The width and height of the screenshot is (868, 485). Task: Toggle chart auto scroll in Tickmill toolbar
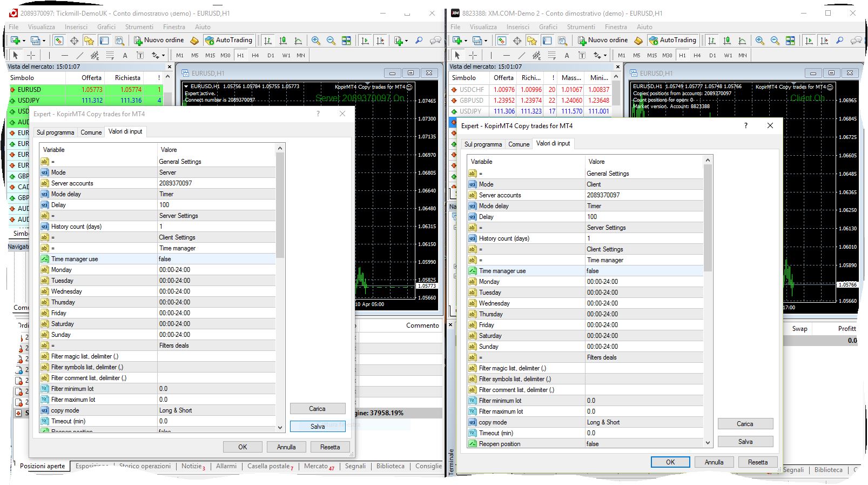pos(365,41)
